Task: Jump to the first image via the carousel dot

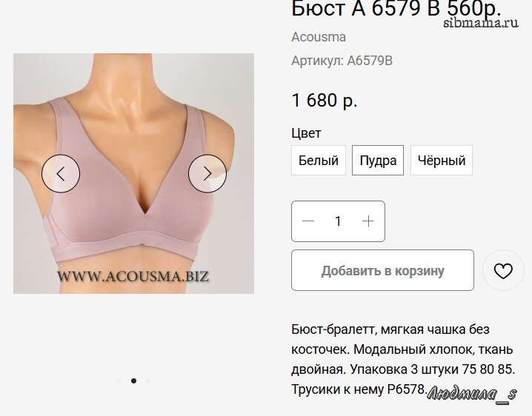Action: (x=119, y=380)
